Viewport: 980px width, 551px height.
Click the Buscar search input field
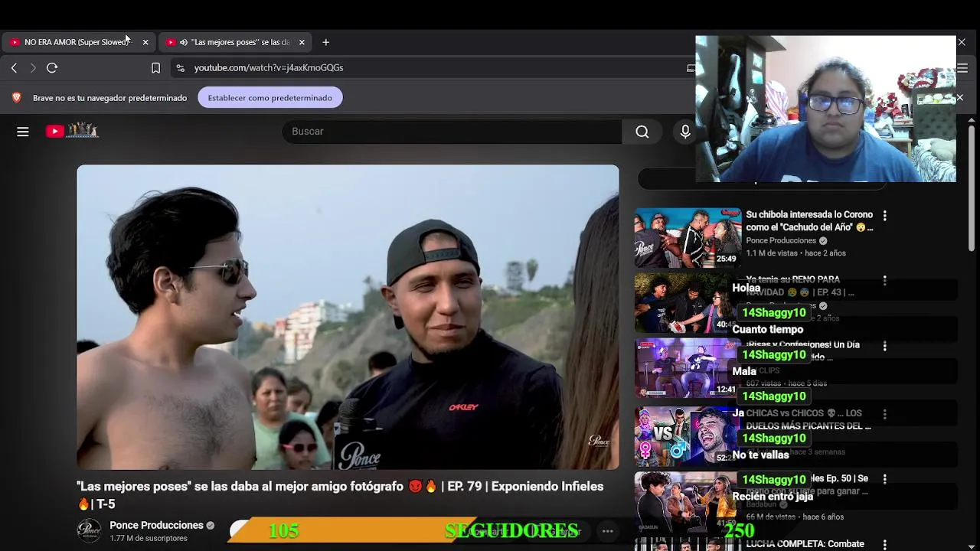coord(452,132)
